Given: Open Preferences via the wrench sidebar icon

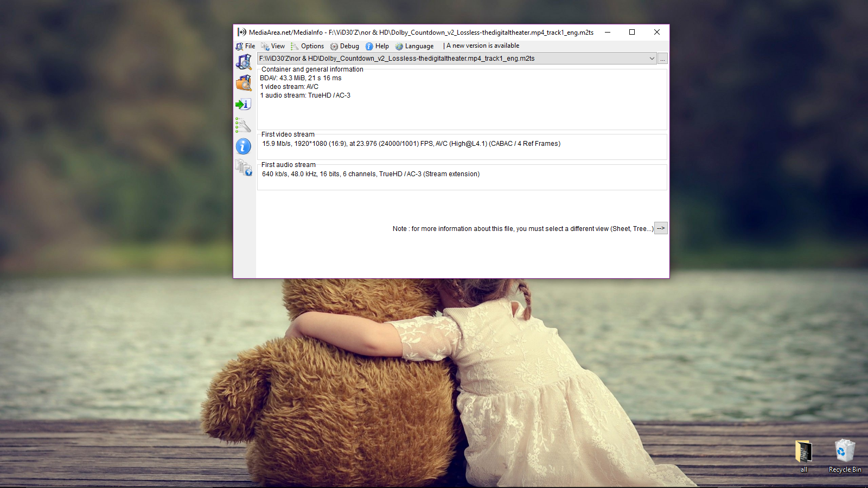Looking at the screenshot, I should (244, 125).
